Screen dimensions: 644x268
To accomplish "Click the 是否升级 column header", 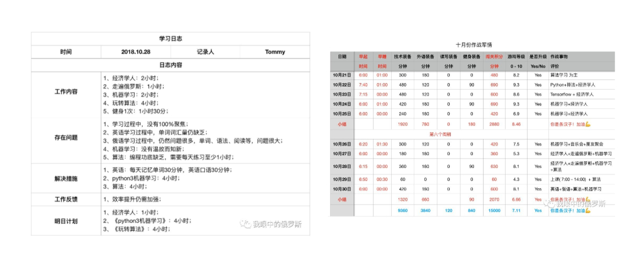I will [x=538, y=56].
